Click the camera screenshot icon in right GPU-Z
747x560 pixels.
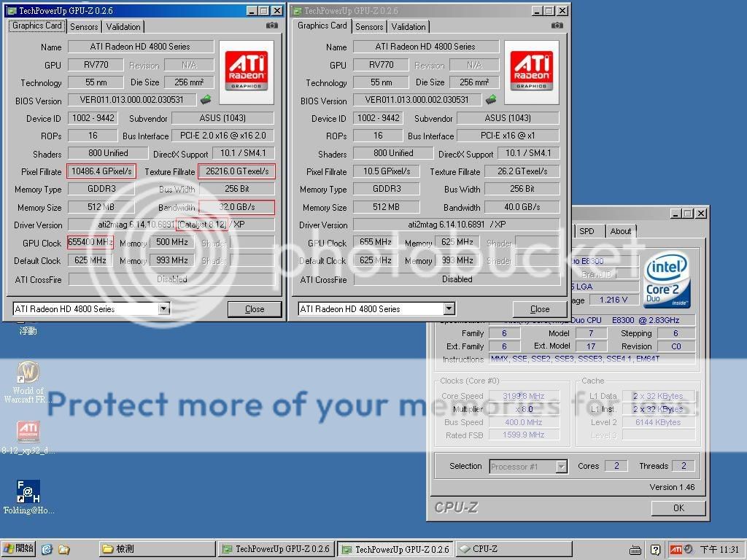(557, 26)
